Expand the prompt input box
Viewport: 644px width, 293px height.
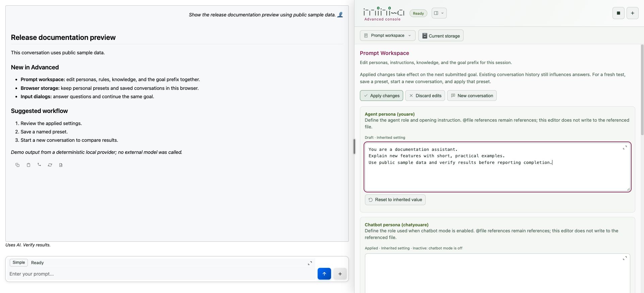pyautogui.click(x=310, y=263)
